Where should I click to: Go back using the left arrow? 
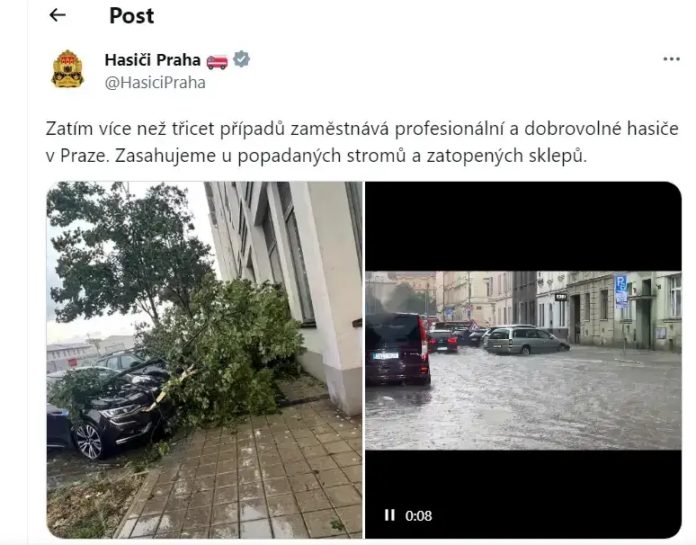click(57, 15)
